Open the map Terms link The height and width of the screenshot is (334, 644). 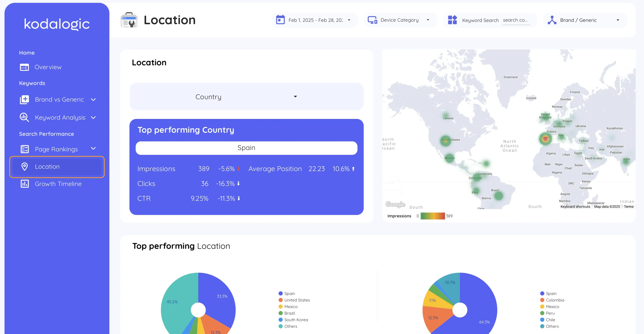[x=628, y=206]
